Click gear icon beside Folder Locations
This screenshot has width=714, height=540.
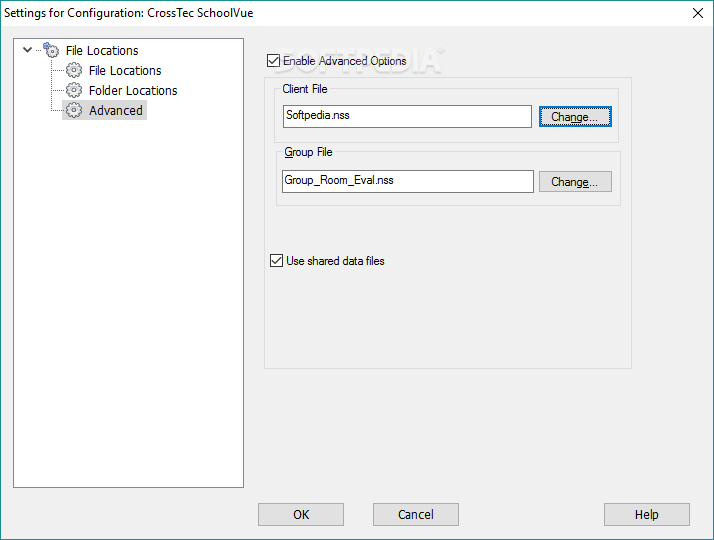click(74, 90)
